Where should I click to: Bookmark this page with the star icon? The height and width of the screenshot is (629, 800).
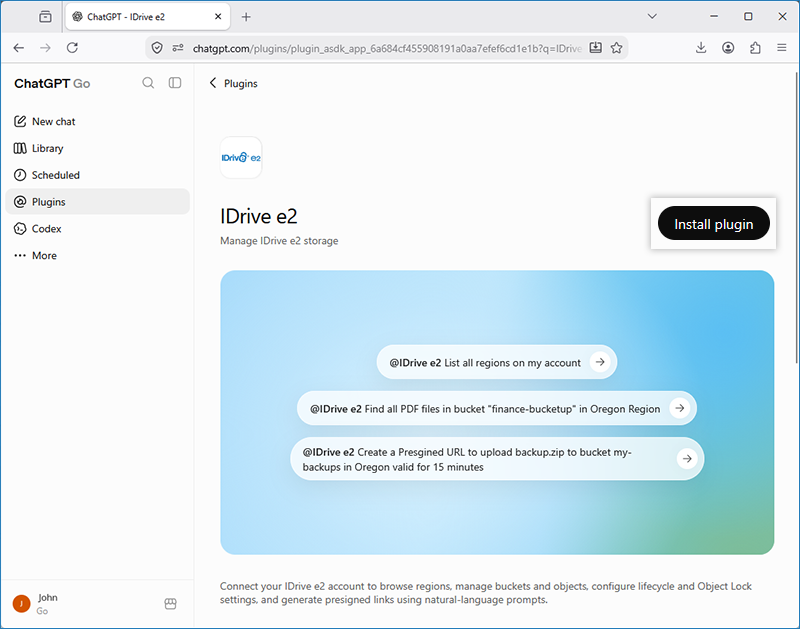coord(616,48)
